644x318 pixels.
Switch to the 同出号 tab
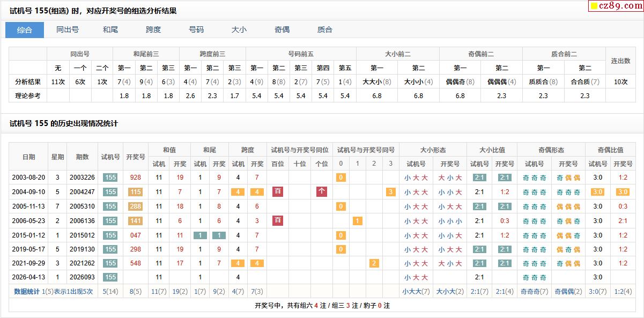[x=68, y=30]
